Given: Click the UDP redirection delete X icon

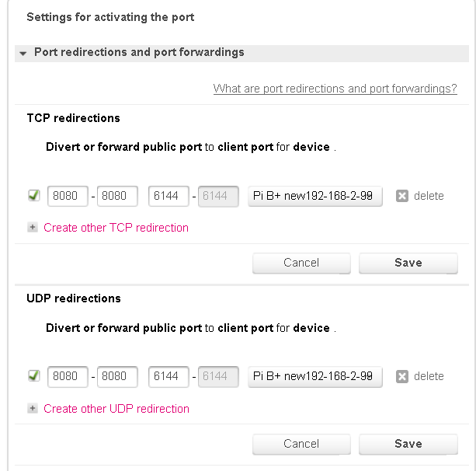Looking at the screenshot, I should [402, 376].
